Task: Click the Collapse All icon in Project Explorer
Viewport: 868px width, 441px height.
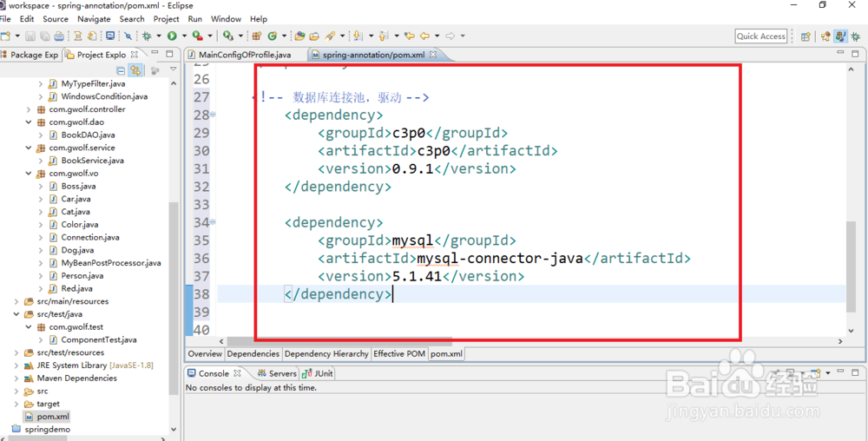Action: click(121, 70)
